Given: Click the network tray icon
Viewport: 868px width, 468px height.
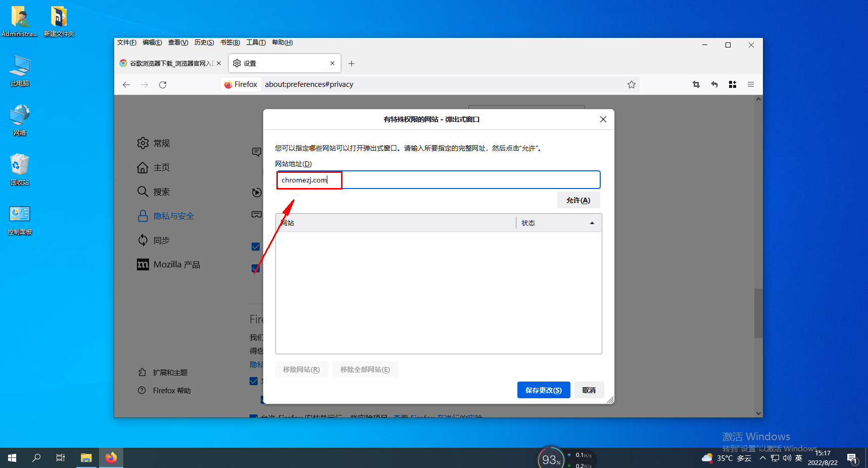Looking at the screenshot, I should 775,458.
